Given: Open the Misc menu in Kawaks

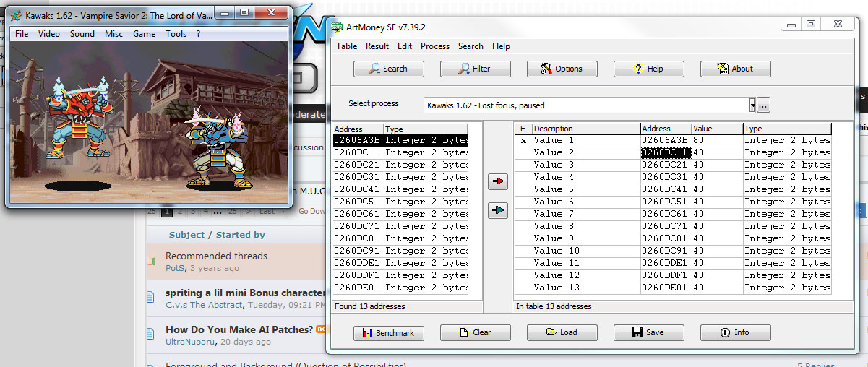Looking at the screenshot, I should 113,34.
